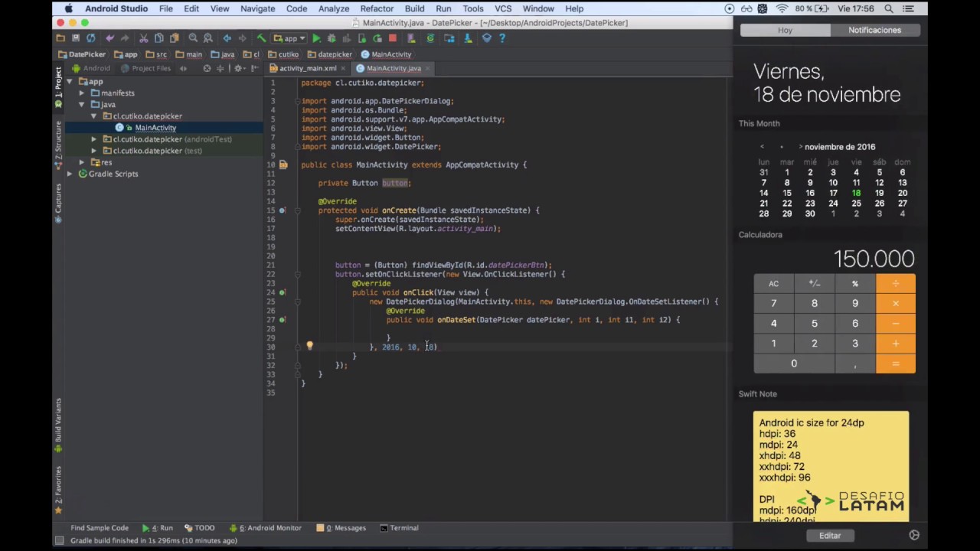This screenshot has width=980, height=551.
Task: Open the TODO tool window
Action: [x=199, y=528]
